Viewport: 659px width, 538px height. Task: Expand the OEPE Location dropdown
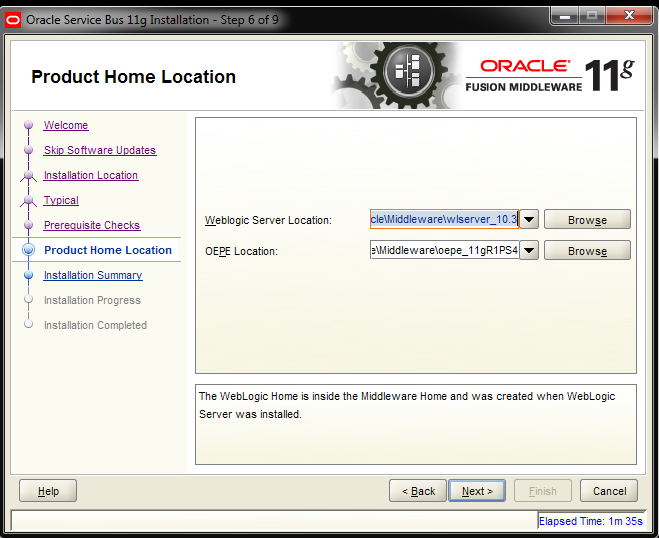pyautogui.click(x=529, y=250)
